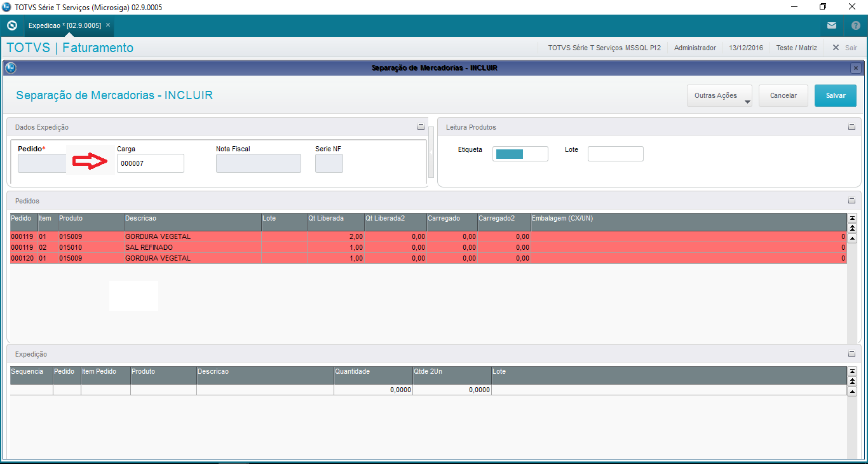Collapse the Pedidos panel

tap(851, 201)
